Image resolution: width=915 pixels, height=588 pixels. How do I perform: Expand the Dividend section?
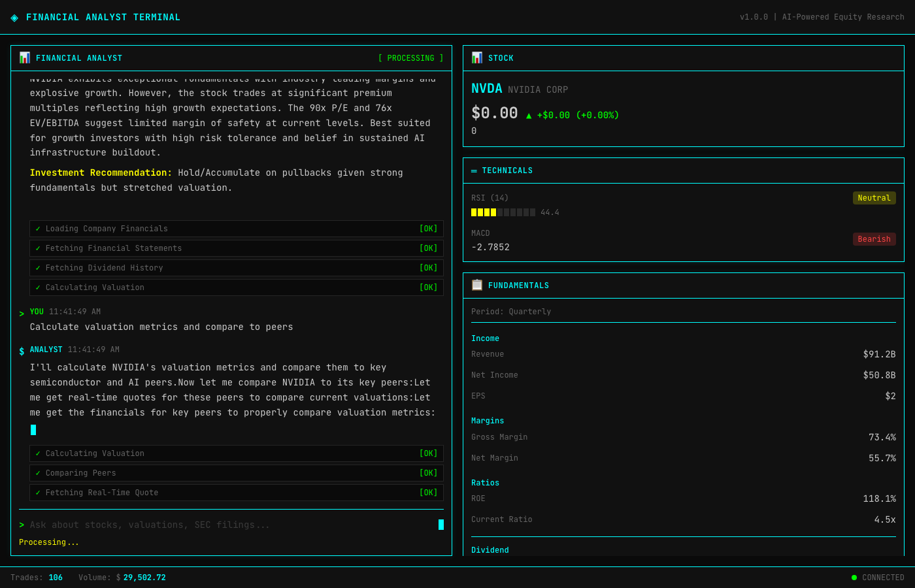pyautogui.click(x=490, y=549)
